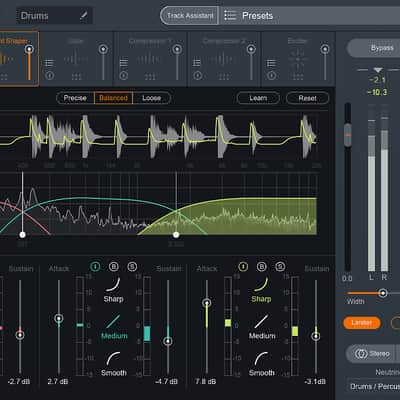Solo the yellow high band with S

coord(280,266)
